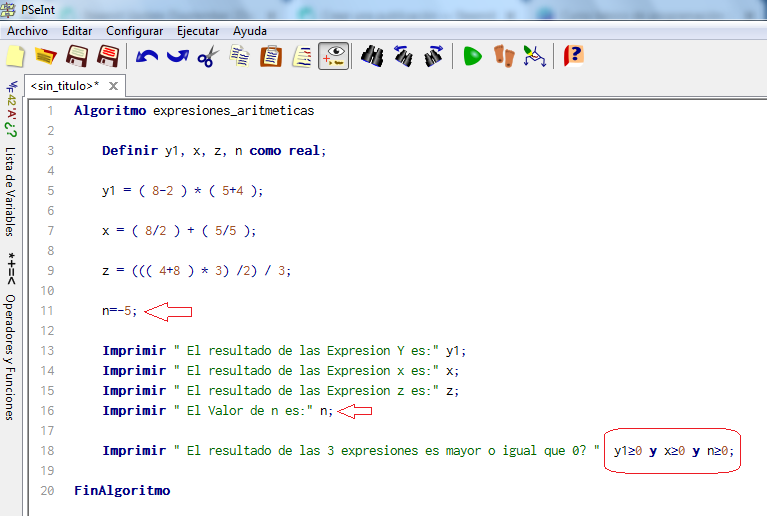Click the 'El Valor de n es:' line
Image resolution: width=767 pixels, height=516 pixels.
(218, 411)
